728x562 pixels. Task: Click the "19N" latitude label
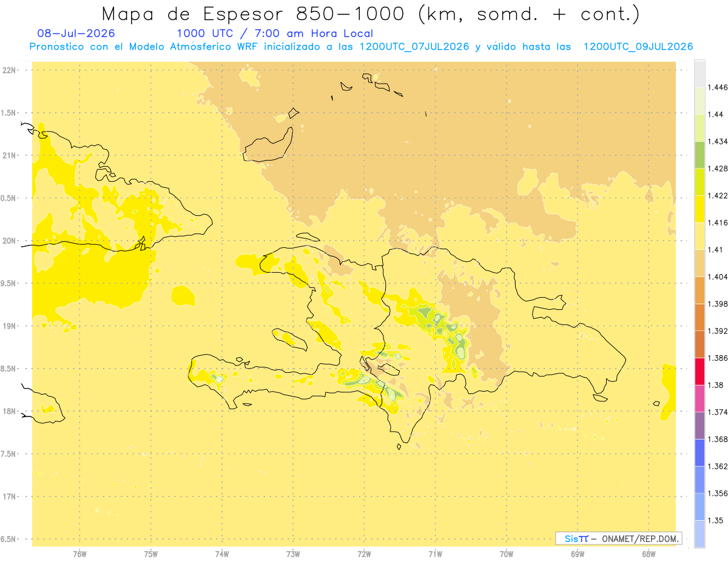tap(8, 326)
